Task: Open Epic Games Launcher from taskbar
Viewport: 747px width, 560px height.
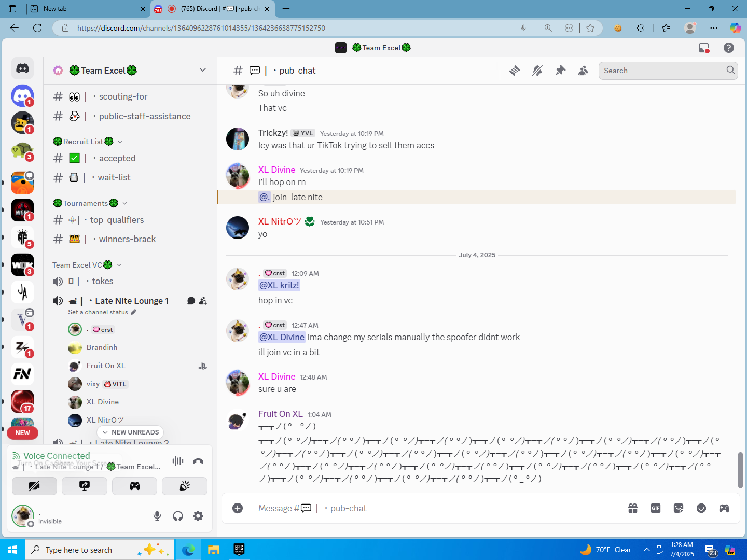Action: coord(239,550)
